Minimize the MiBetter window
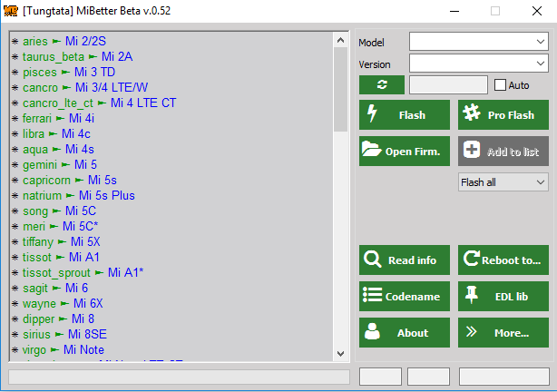This screenshot has width=557, height=392. coord(454,11)
